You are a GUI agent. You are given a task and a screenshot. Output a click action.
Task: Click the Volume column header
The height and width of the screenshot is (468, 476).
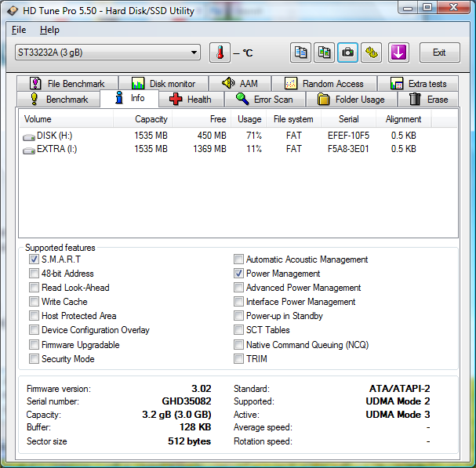[66, 119]
